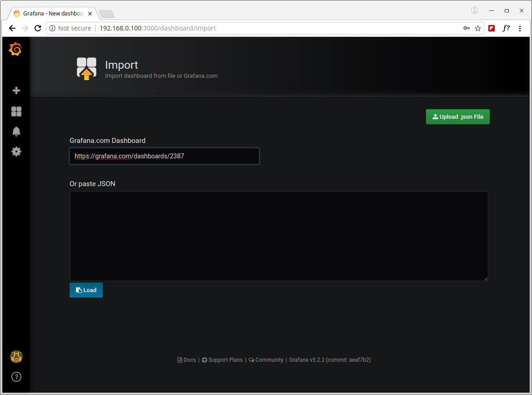
Task: Open the Support Plans footer link
Action: coord(222,360)
